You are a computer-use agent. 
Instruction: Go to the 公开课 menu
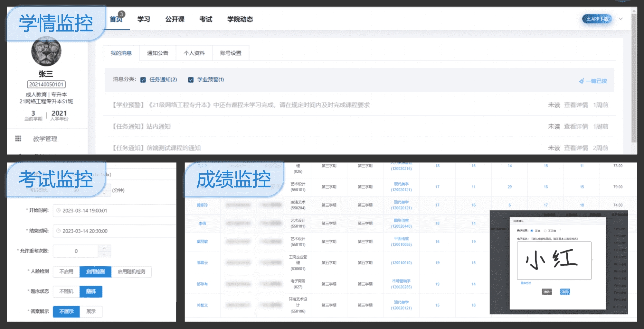point(175,19)
